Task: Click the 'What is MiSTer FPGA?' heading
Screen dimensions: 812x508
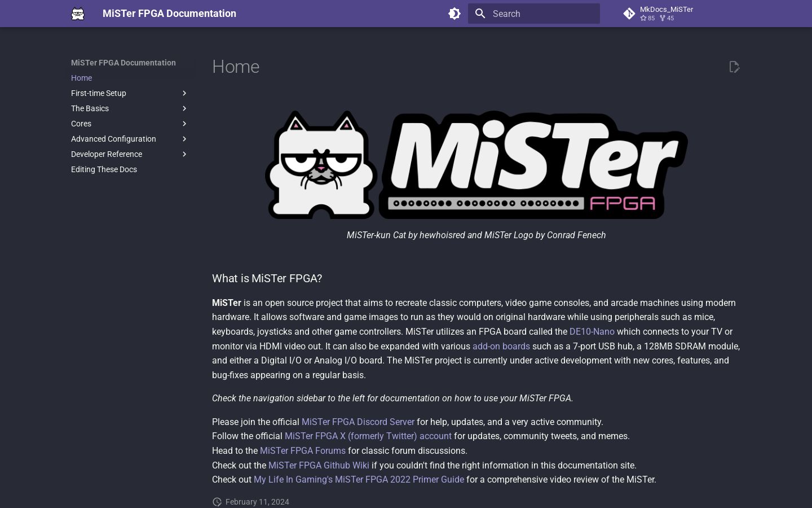Action: (x=267, y=278)
